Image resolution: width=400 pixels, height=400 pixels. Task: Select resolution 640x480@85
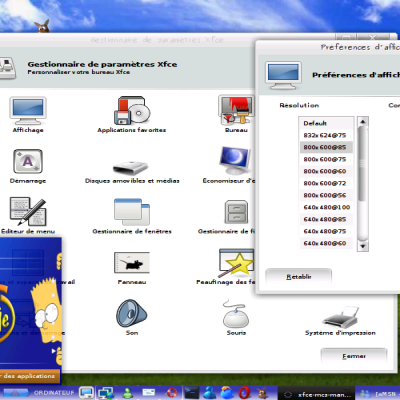coord(326,219)
